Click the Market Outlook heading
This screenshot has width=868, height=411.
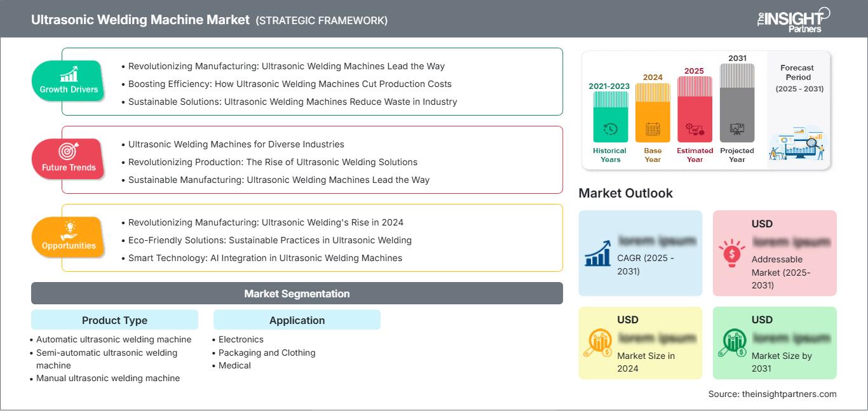(x=625, y=193)
